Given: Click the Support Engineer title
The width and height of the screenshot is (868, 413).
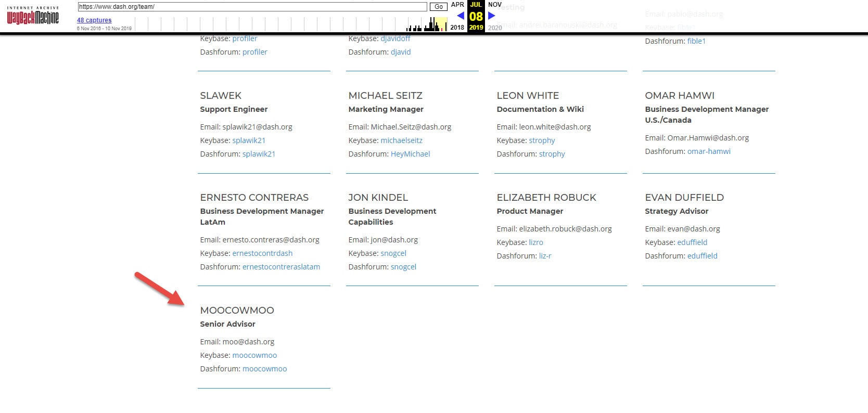Looking at the screenshot, I should (234, 109).
